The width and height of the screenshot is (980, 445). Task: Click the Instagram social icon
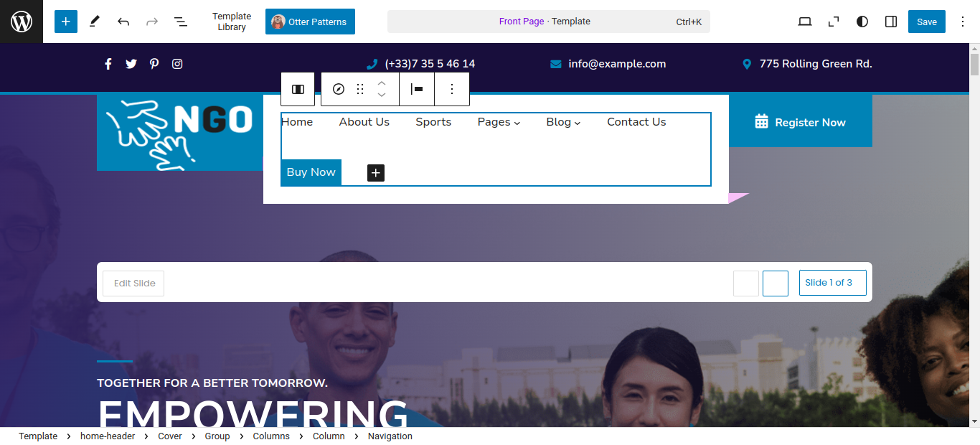point(177,64)
